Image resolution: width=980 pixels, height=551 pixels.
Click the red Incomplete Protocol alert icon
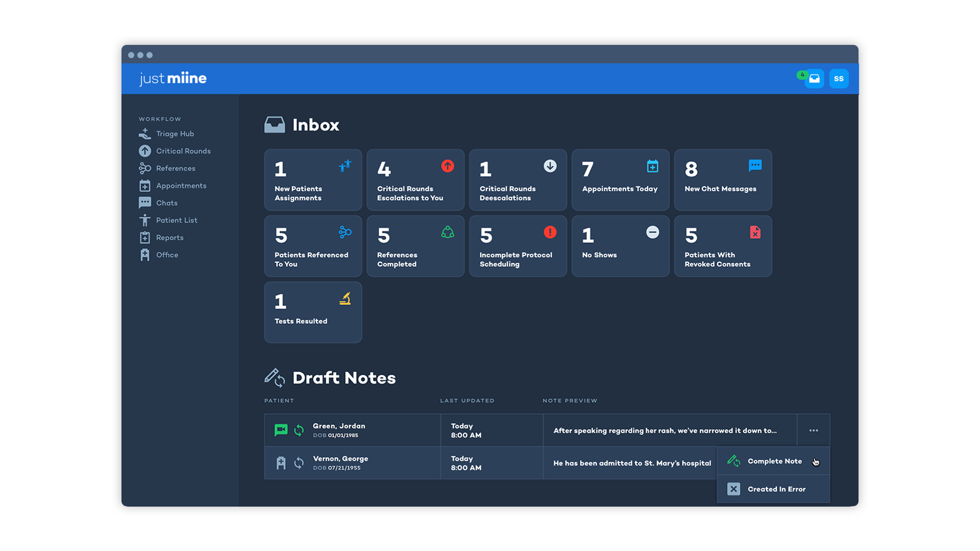click(550, 232)
